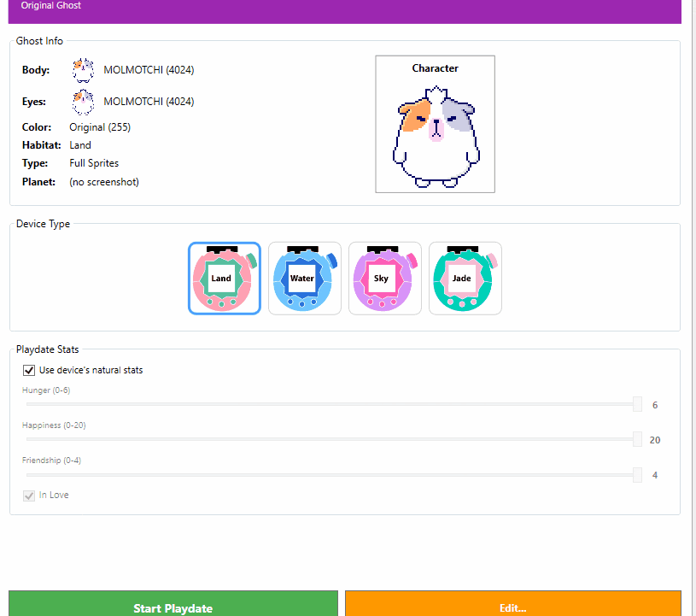
Task: Toggle the In Love checkbox
Action: point(29,495)
